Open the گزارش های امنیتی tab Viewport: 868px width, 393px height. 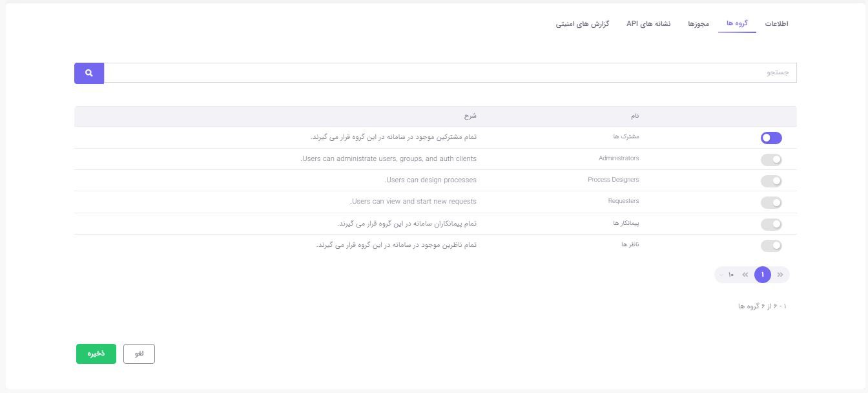click(583, 24)
